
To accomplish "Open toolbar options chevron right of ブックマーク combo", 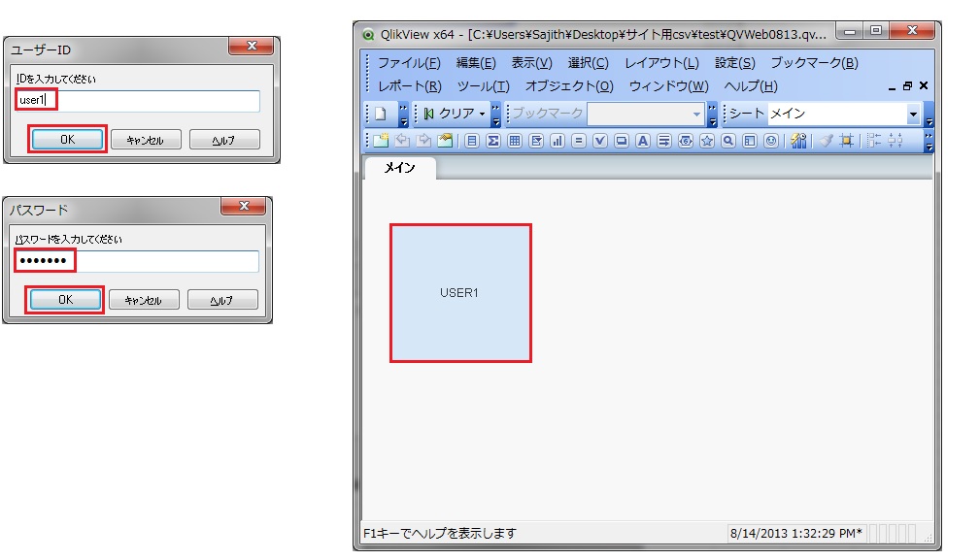I will coord(712,115).
